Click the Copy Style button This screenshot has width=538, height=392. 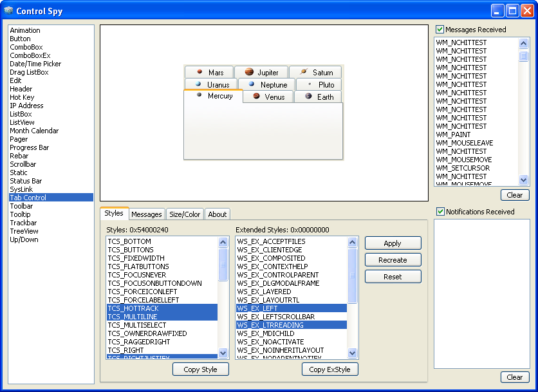(x=200, y=369)
